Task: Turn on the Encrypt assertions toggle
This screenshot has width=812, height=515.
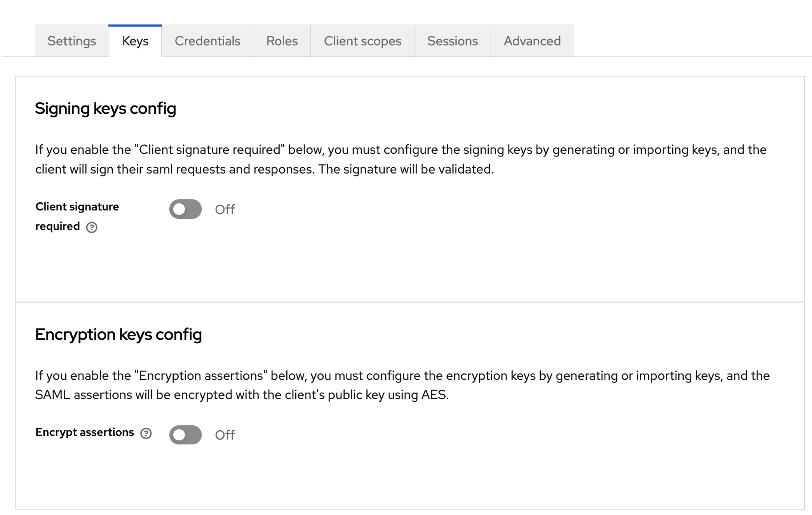Action: 185,435
